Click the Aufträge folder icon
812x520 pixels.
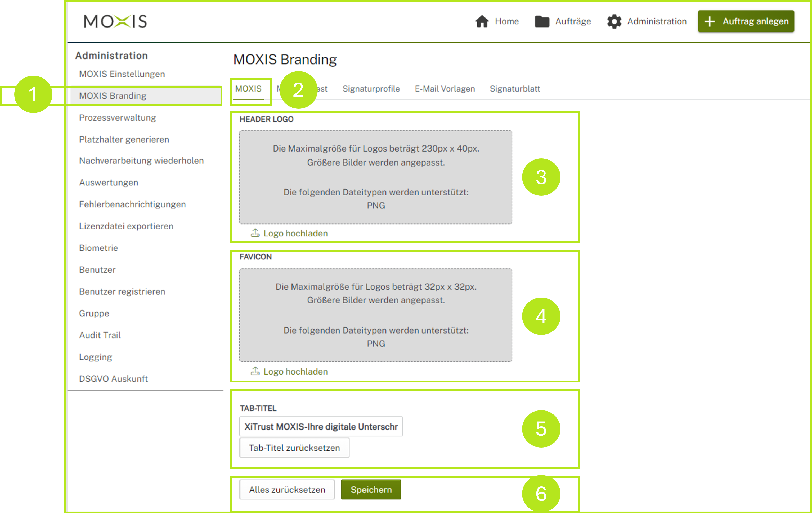pos(542,21)
